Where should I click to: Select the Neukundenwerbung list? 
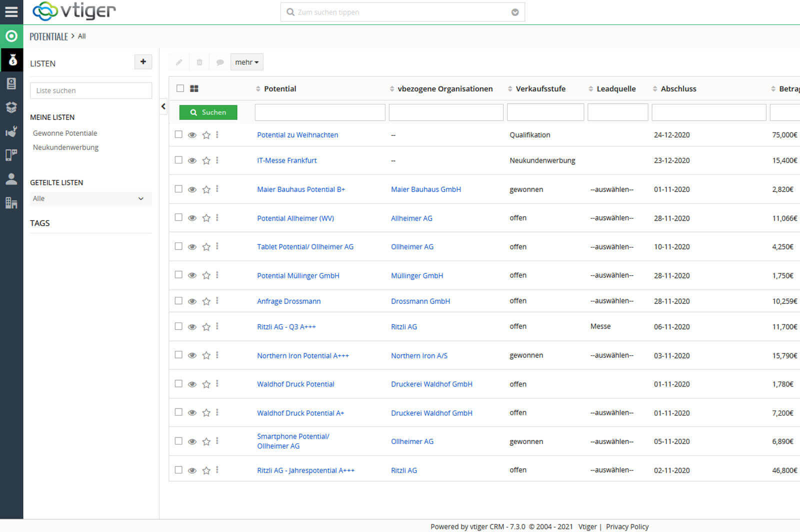click(65, 147)
